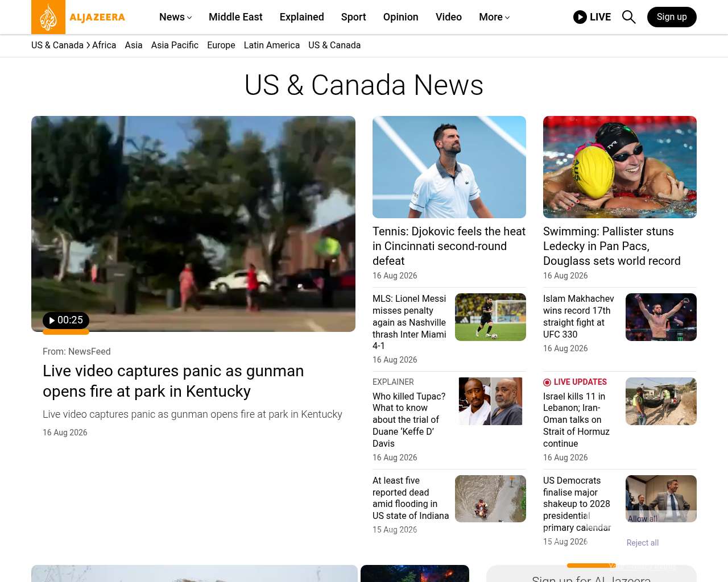Select US & Canada in the region list

click(x=334, y=45)
